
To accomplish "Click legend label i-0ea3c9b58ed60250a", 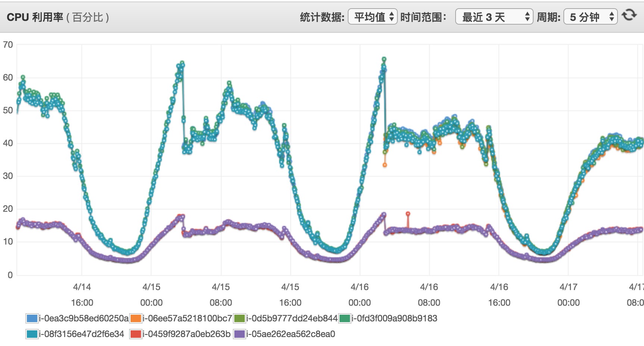I will (84, 318).
